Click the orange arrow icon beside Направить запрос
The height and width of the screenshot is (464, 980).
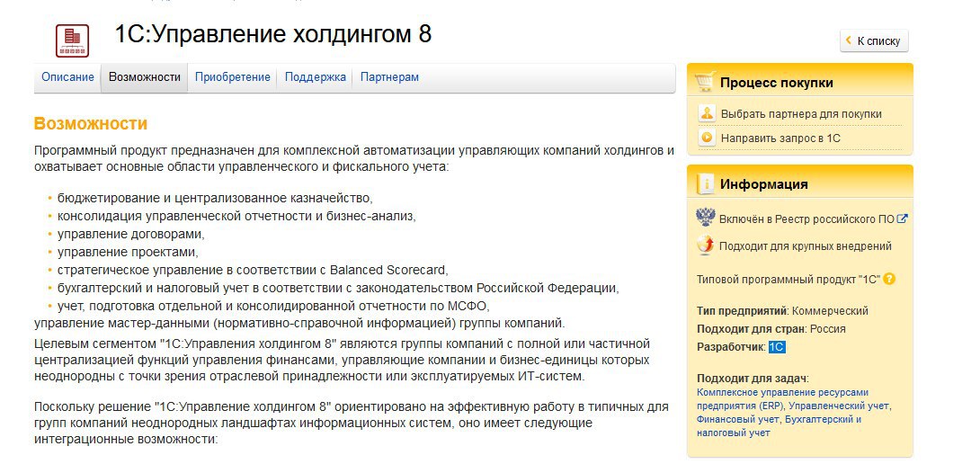tap(707, 138)
